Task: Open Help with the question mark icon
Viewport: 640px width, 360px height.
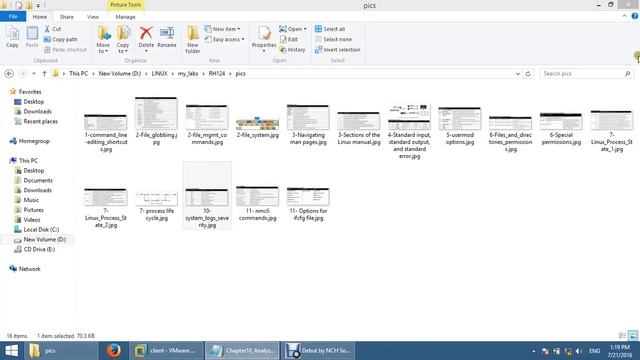Action: [x=635, y=16]
